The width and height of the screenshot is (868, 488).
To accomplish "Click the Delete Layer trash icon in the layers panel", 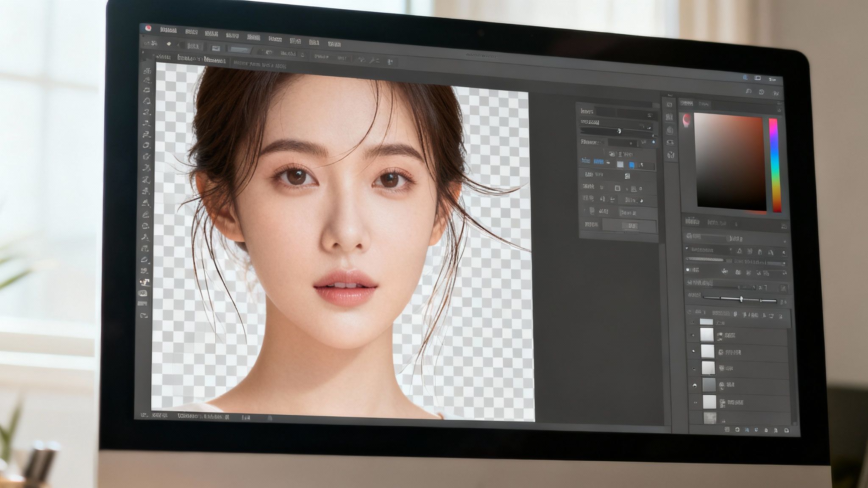I will pyautogui.click(x=787, y=430).
